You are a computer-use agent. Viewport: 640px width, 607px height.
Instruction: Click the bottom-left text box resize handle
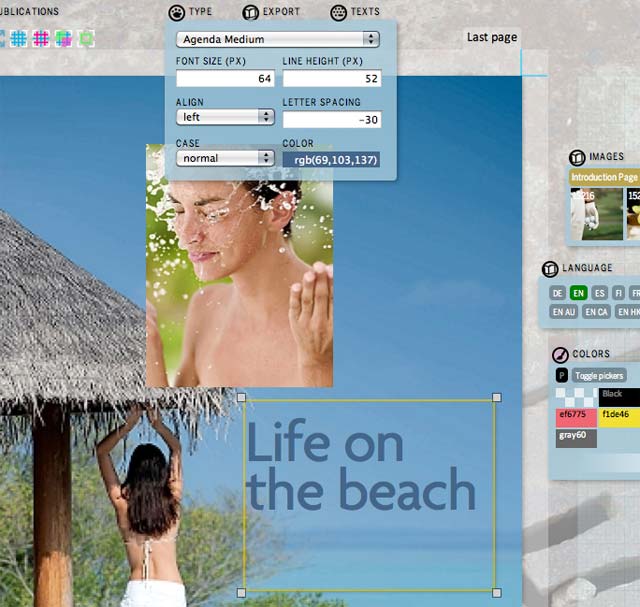[241, 593]
